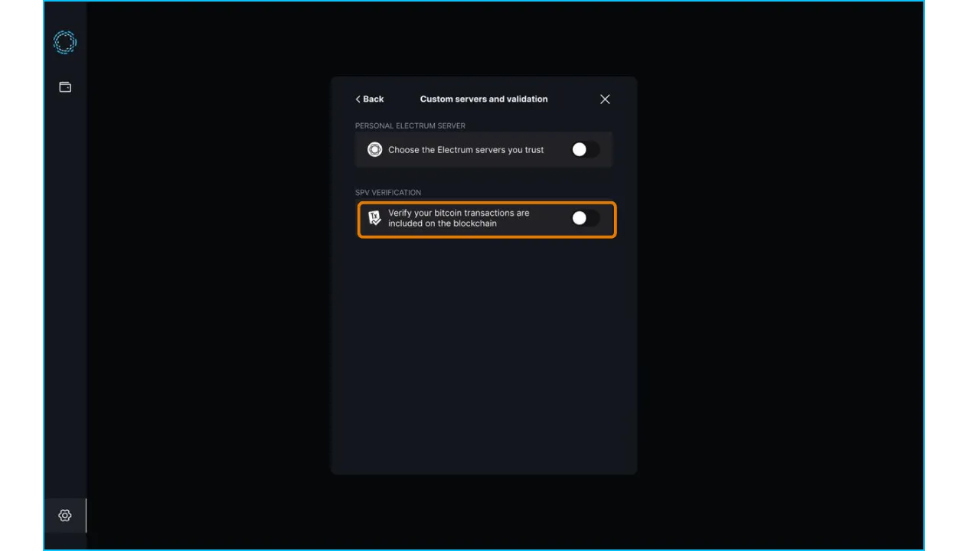The image size is (980, 551).
Task: Click the empty area inside the dialog
Action: point(484,352)
